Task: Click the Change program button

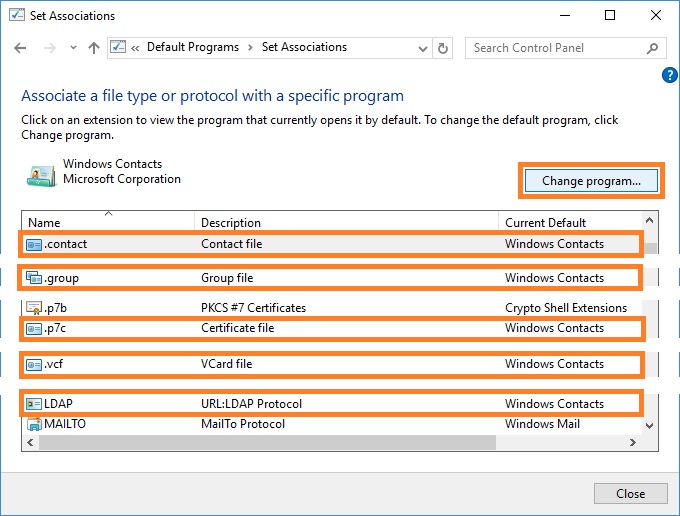Action: click(x=591, y=181)
